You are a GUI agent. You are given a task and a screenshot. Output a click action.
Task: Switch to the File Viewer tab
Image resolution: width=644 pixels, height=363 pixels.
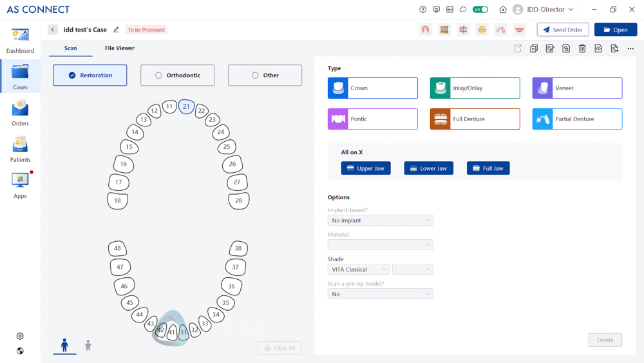pos(120,48)
